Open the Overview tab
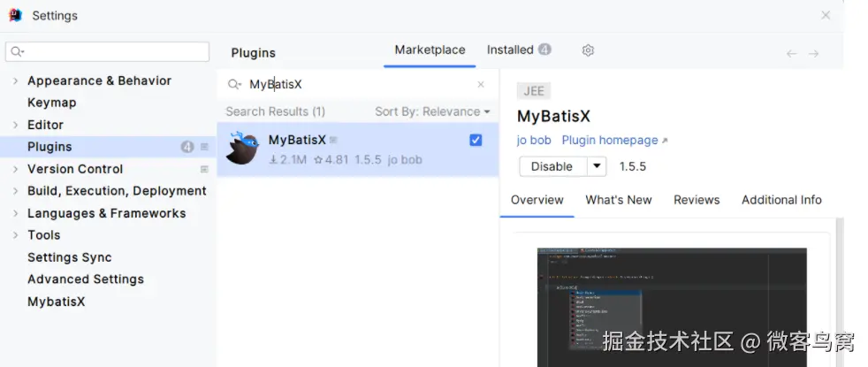This screenshot has height=367, width=868. [x=537, y=200]
